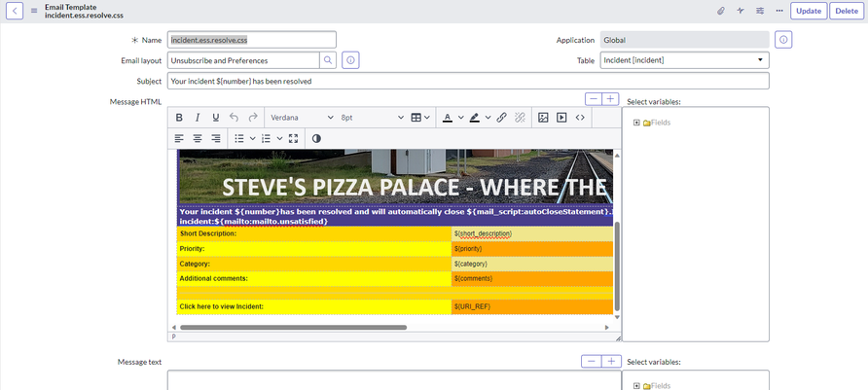This screenshot has height=390, width=868.
Task: Click the Name input field
Action: 252,40
